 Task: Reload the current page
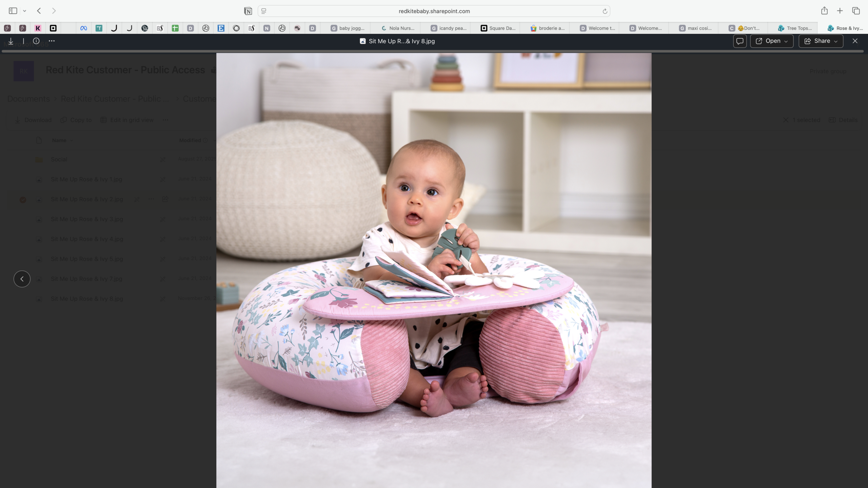[605, 11]
